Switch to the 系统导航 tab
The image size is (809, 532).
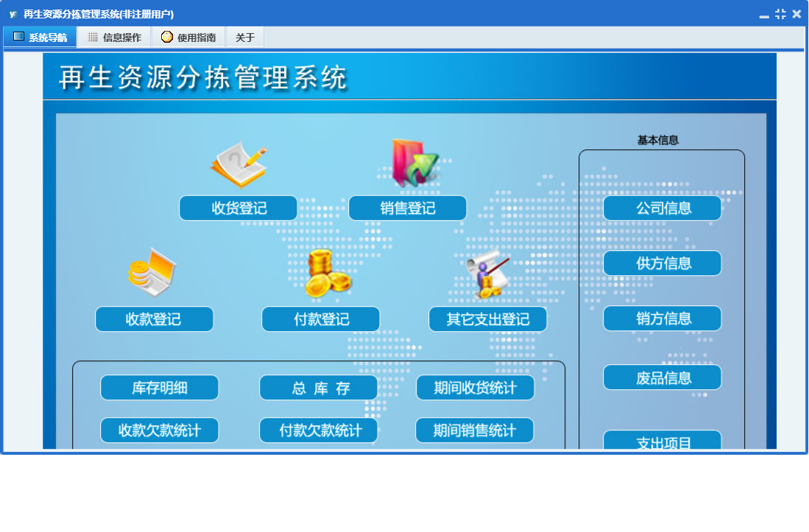[40, 37]
